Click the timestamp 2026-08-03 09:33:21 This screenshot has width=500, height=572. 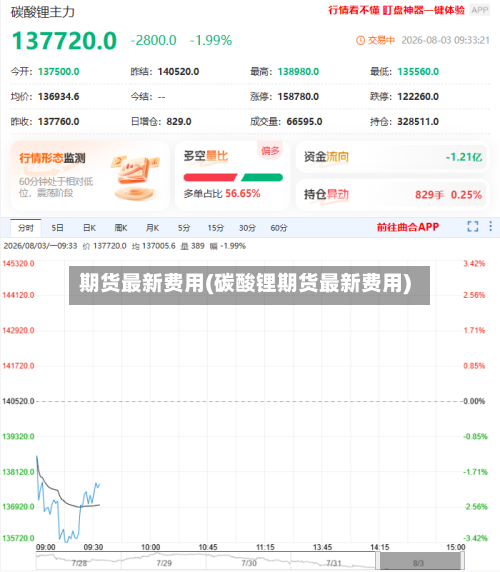[445, 40]
